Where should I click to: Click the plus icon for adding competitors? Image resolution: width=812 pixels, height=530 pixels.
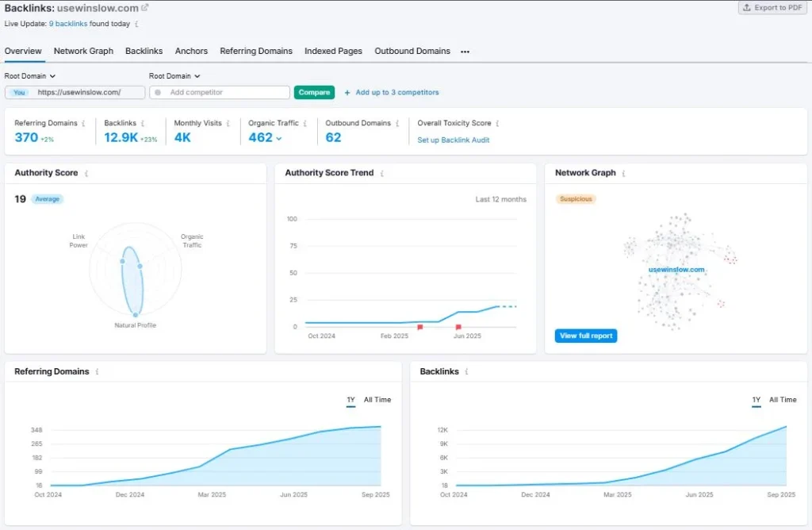[x=347, y=93]
